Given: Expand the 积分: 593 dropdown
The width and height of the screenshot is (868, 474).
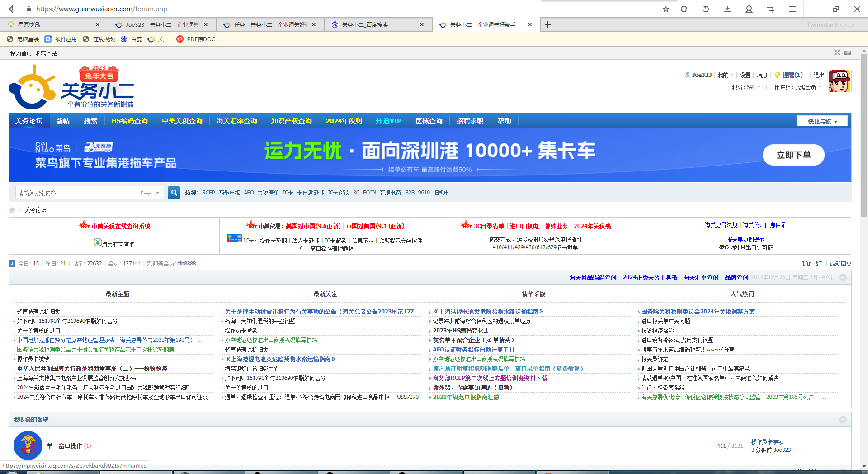Looking at the screenshot, I should [x=746, y=87].
